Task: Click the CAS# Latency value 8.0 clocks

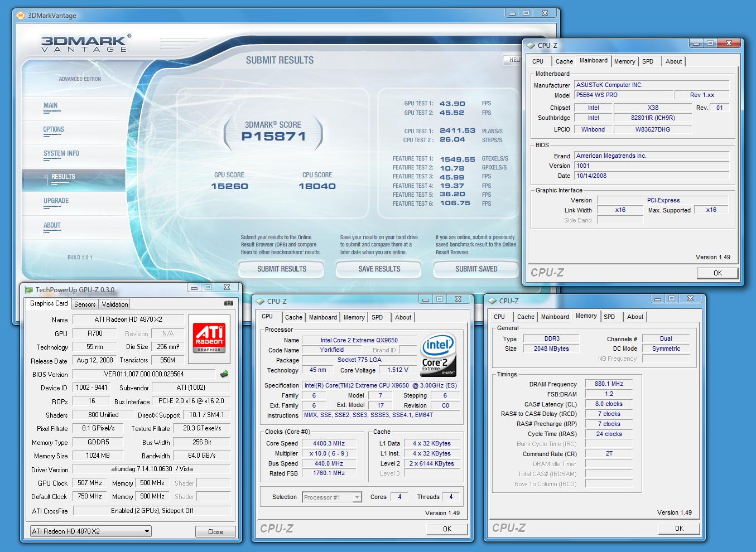Action: click(x=609, y=404)
